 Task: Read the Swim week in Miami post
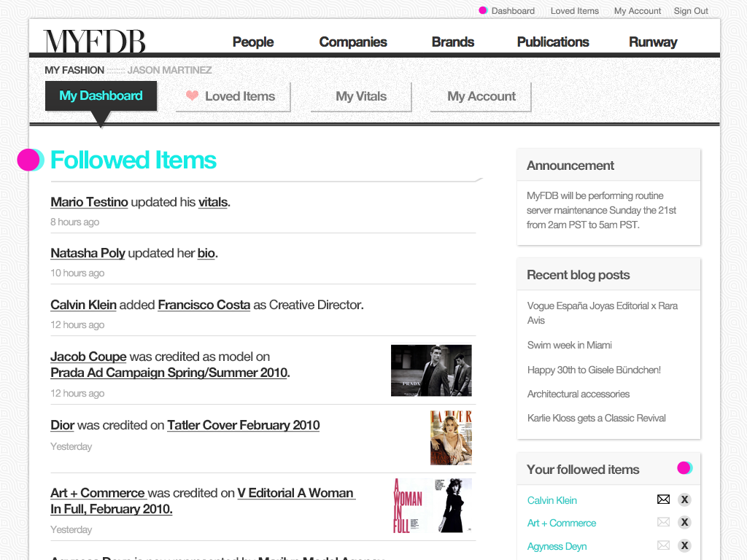[569, 345]
